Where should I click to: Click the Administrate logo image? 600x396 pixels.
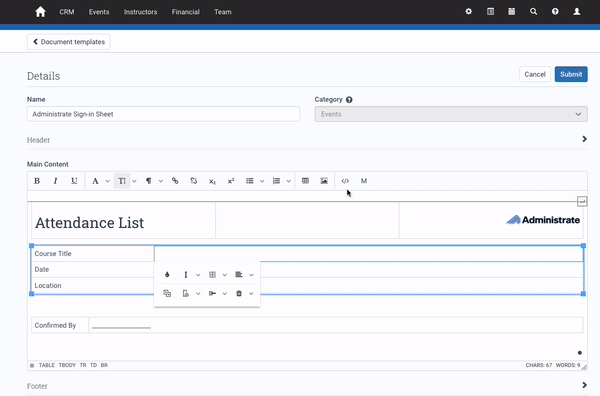[x=543, y=220]
